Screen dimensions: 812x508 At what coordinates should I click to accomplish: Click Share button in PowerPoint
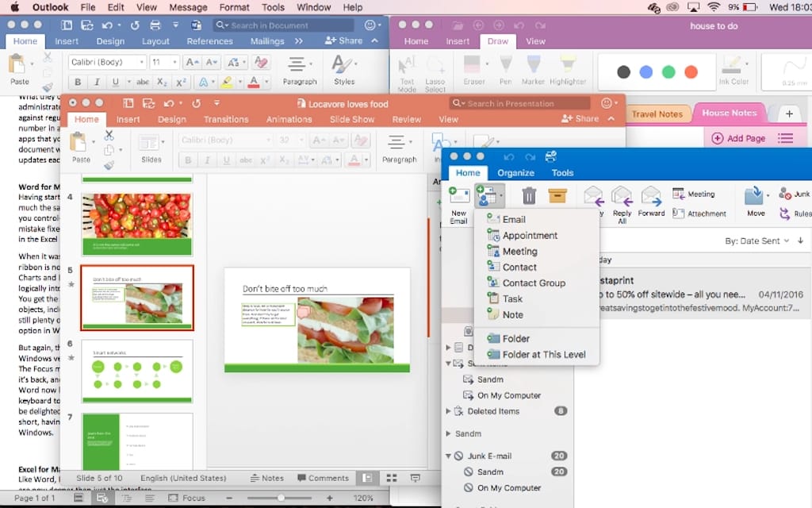[x=580, y=119]
